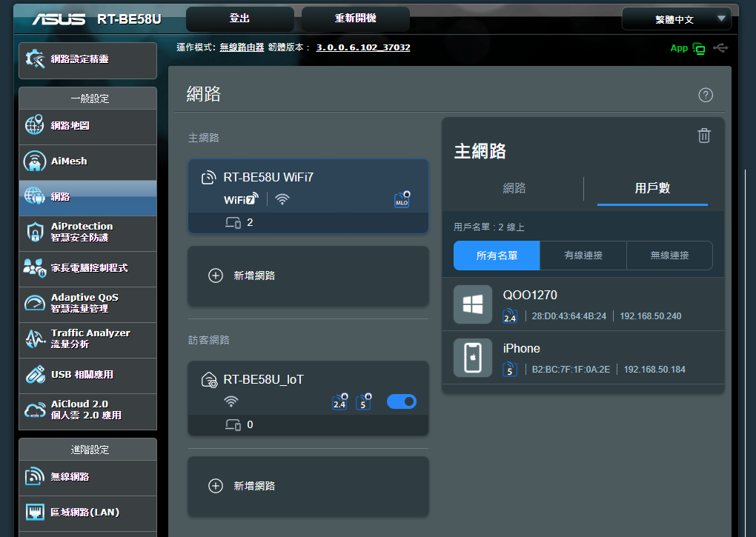Click the 2.4 band badge under QOO1270

coord(510,316)
